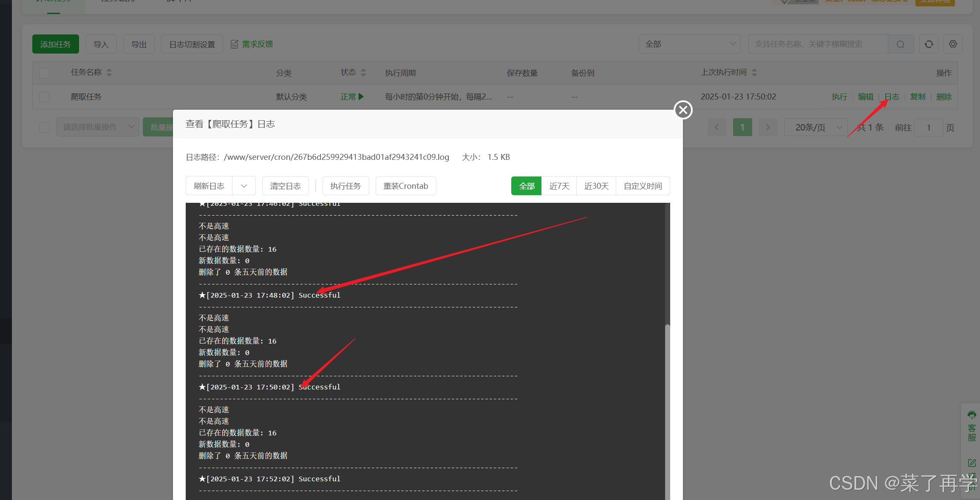The width and height of the screenshot is (980, 500).
Task: Open the 刷新日志 dropdown arrow
Action: pos(244,186)
